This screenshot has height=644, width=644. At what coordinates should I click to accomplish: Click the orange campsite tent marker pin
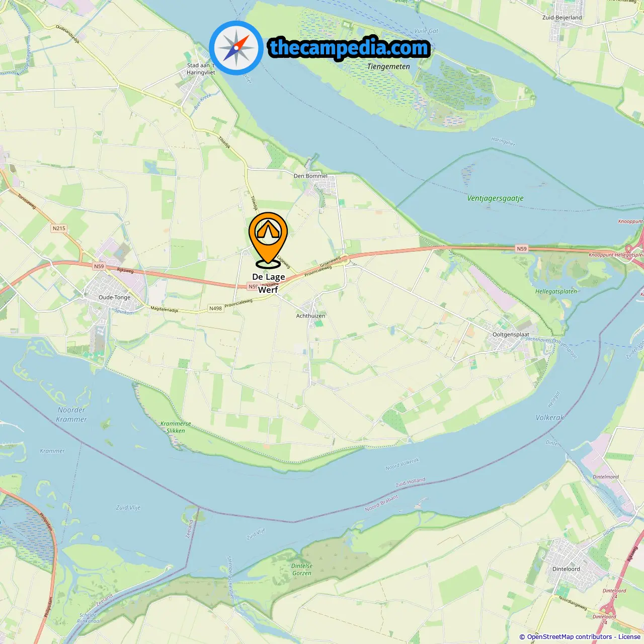268,240
